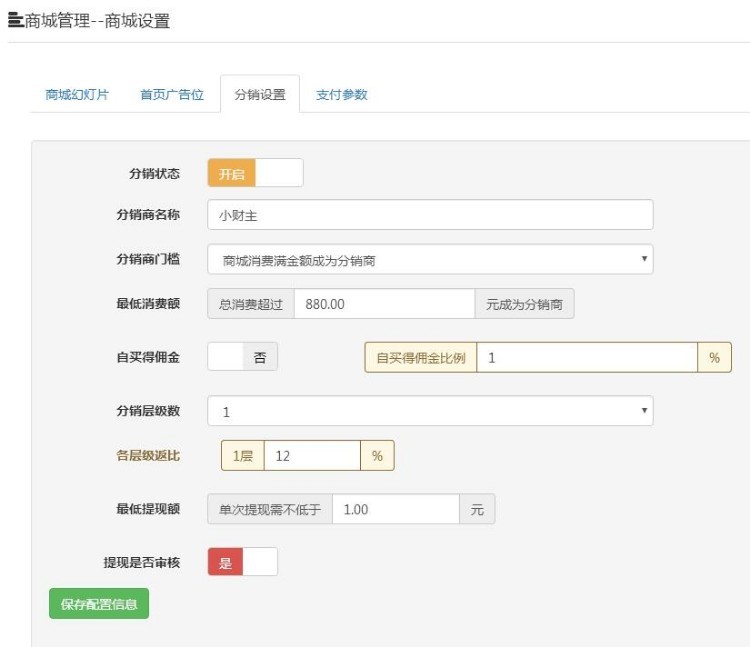Click the 元成为分销商 suffix label
The height and width of the screenshot is (647, 750).
524,304
